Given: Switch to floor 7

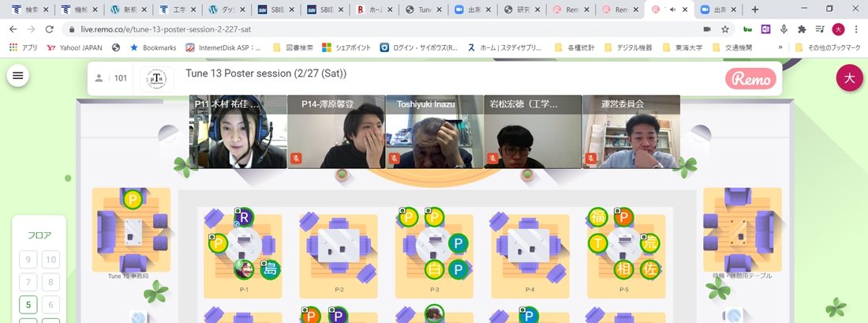Looking at the screenshot, I should pyautogui.click(x=28, y=282).
